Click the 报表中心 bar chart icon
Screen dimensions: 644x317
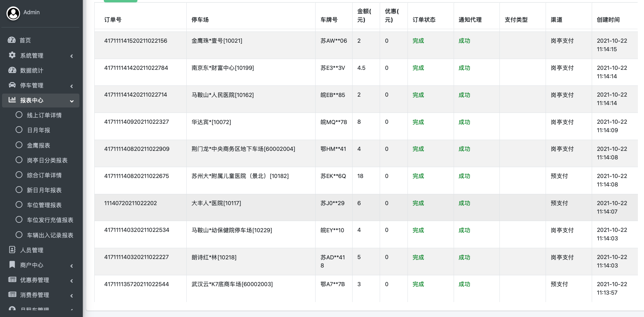tap(12, 100)
